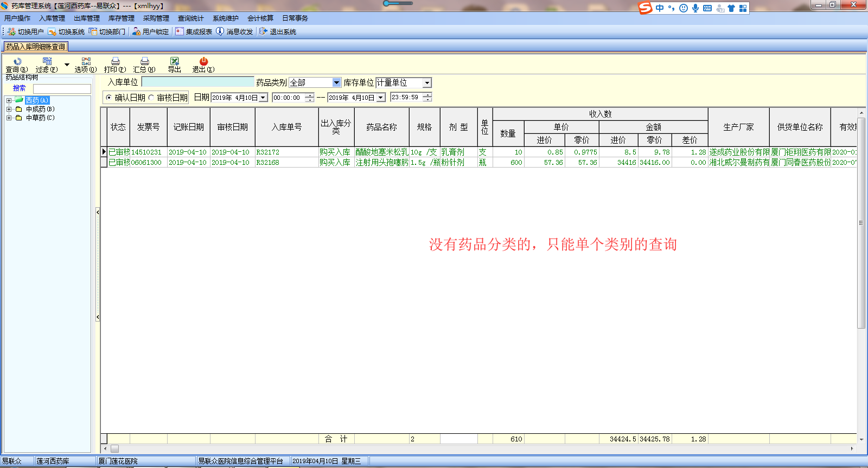
Task: Sort by the 药品名称 column header
Action: (382, 127)
